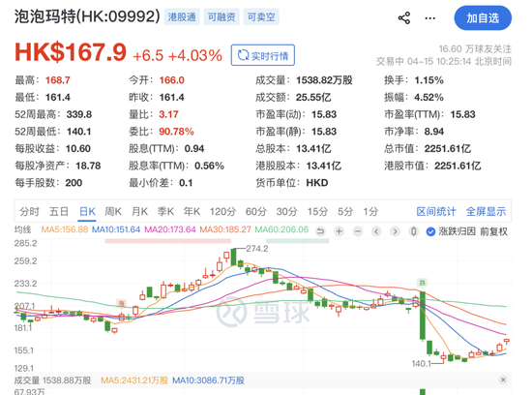
Task: Select the 可卖空 tag
Action: pos(261,17)
